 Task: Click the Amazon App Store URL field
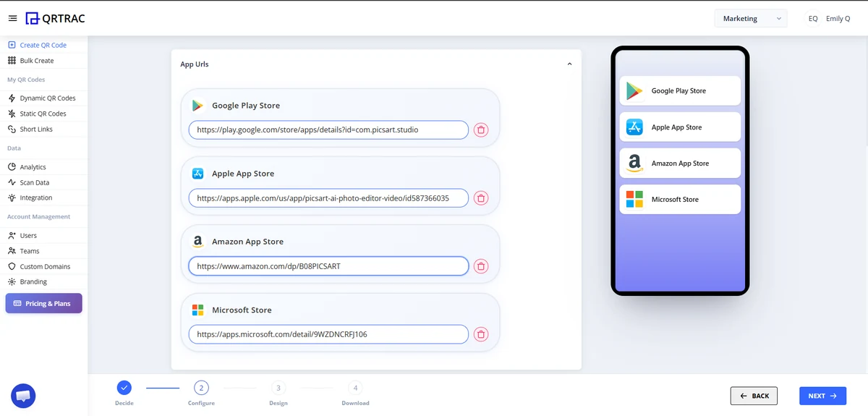[x=328, y=266]
